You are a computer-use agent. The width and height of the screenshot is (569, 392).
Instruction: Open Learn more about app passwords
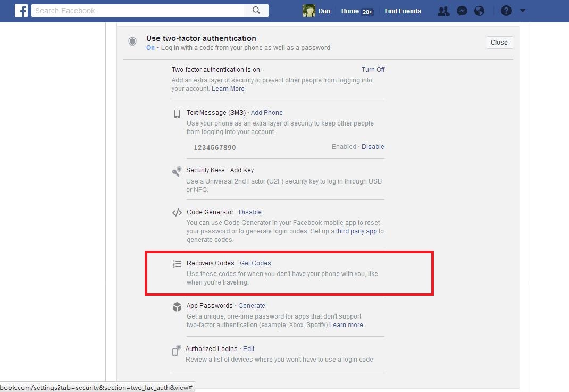pyautogui.click(x=346, y=325)
